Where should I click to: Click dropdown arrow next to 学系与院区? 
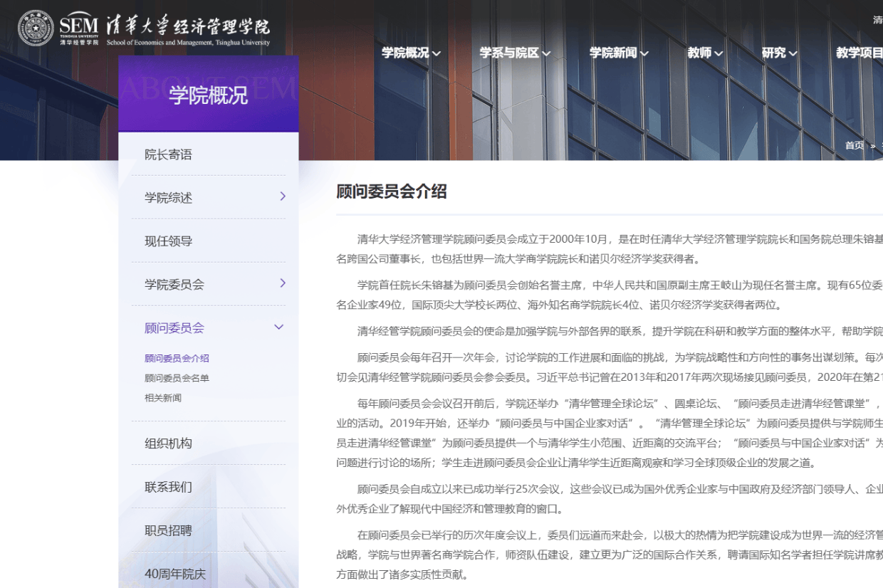click(546, 53)
